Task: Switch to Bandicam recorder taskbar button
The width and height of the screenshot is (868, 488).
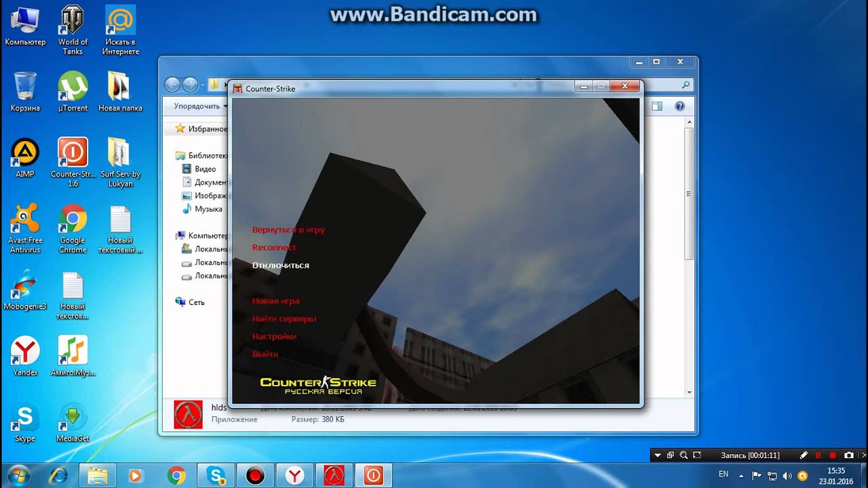Action: click(255, 476)
